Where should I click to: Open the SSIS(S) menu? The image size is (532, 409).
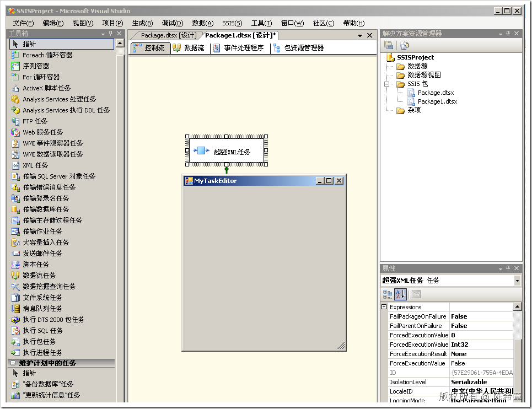coord(233,23)
